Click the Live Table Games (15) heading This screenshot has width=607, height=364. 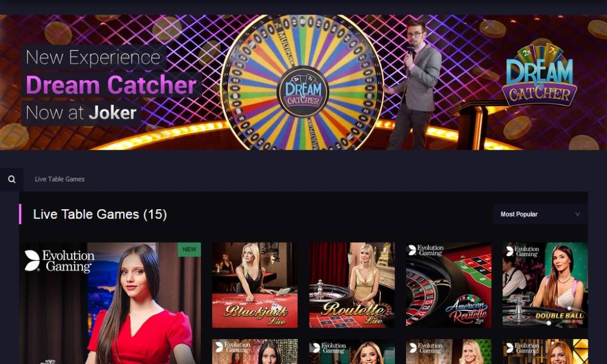(100, 214)
